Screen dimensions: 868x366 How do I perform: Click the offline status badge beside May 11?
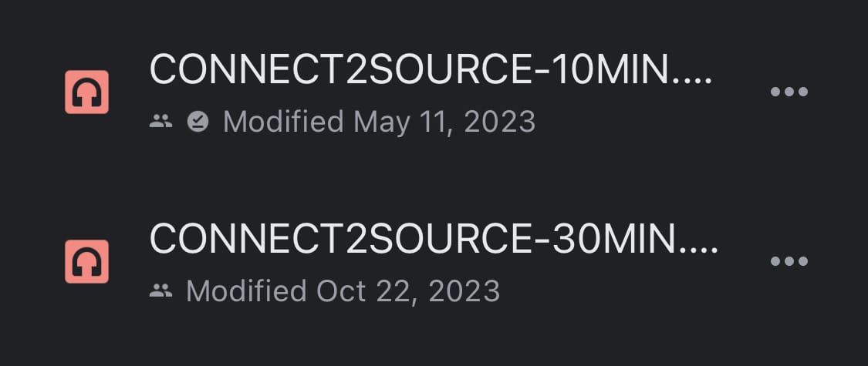coord(198,121)
